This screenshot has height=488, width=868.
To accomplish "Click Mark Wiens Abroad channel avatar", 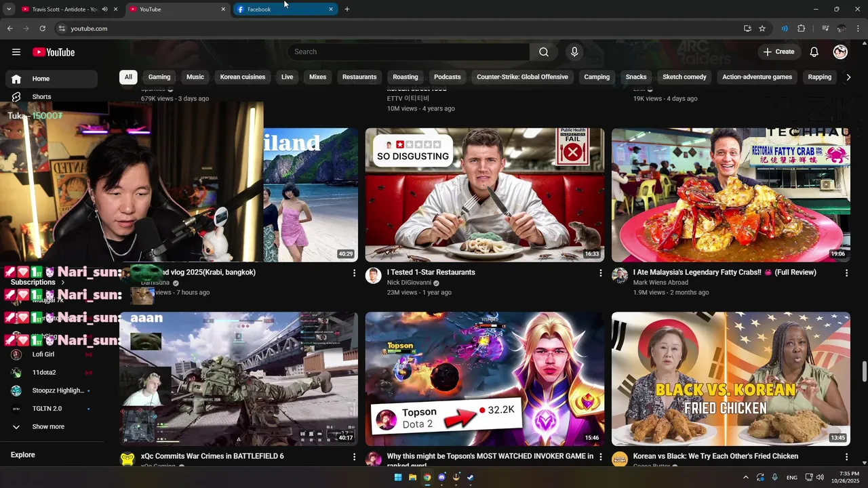I will point(620,275).
